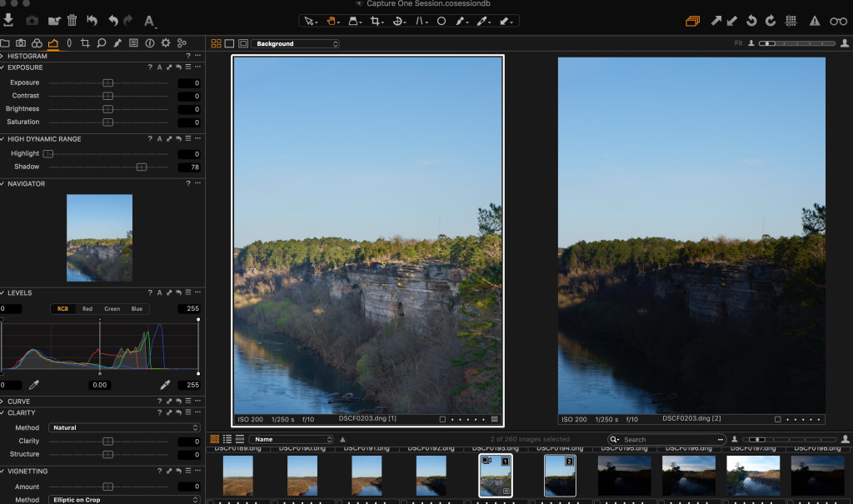The height and width of the screenshot is (504, 853).
Task: Reset the High Dynamic Range tool
Action: tap(178, 139)
